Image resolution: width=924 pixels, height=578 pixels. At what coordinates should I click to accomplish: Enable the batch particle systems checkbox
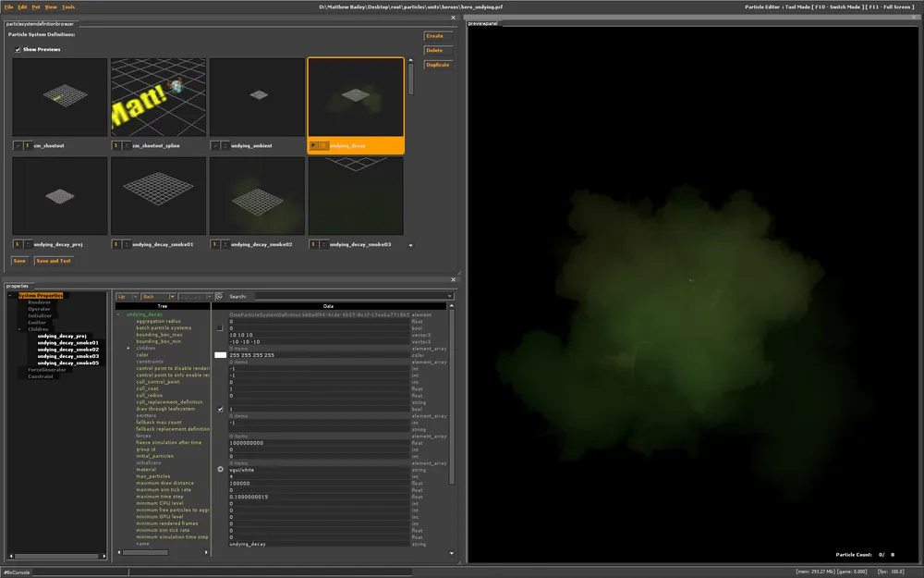[x=220, y=327]
